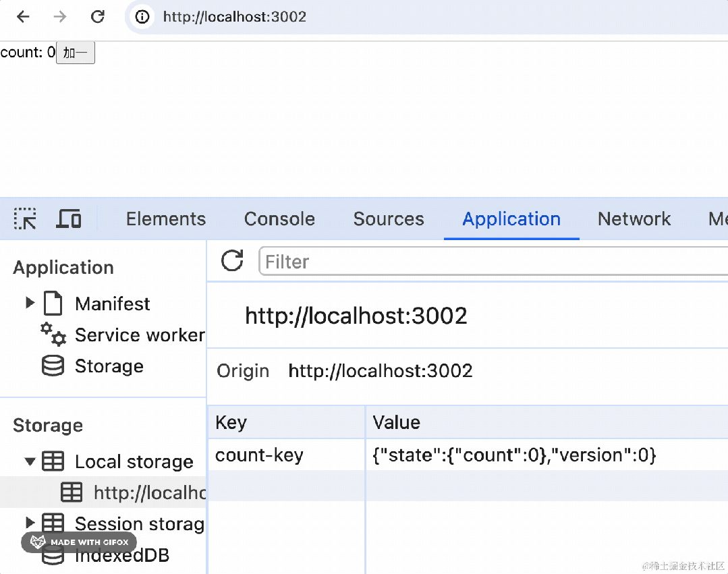Collapse the Local storage tree node
The width and height of the screenshot is (728, 574).
click(30, 462)
